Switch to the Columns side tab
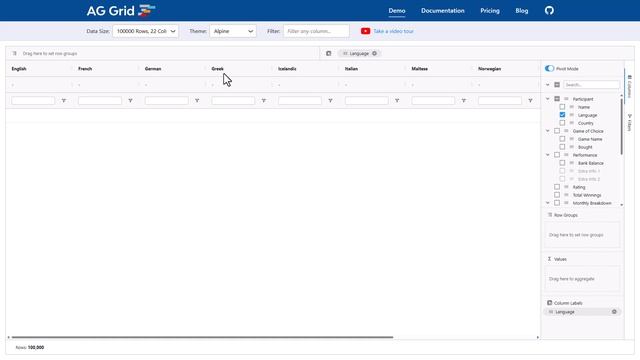The width and height of the screenshot is (640, 360). 629,86
